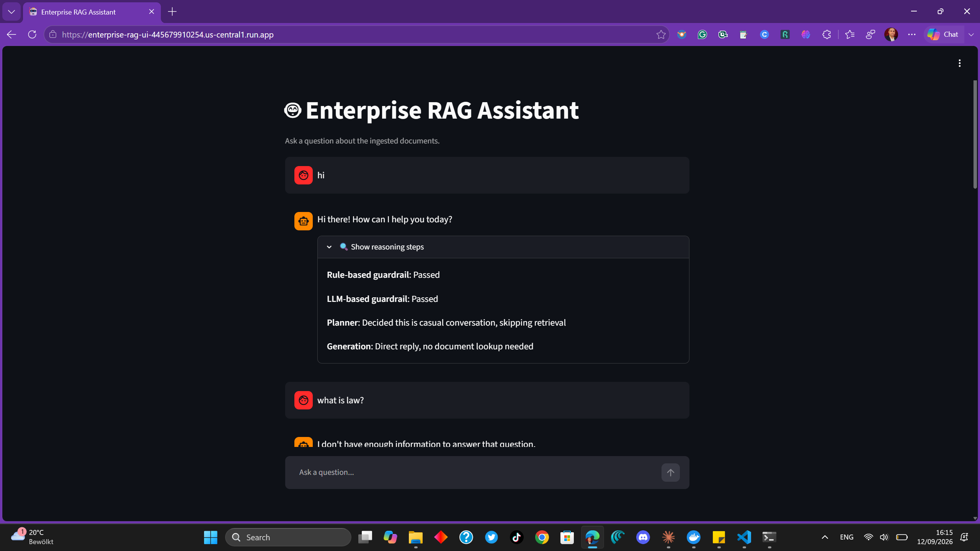Click the 'LLM-based guardrail: Passed' line
Viewport: 980px width, 551px height.
pyautogui.click(x=382, y=299)
